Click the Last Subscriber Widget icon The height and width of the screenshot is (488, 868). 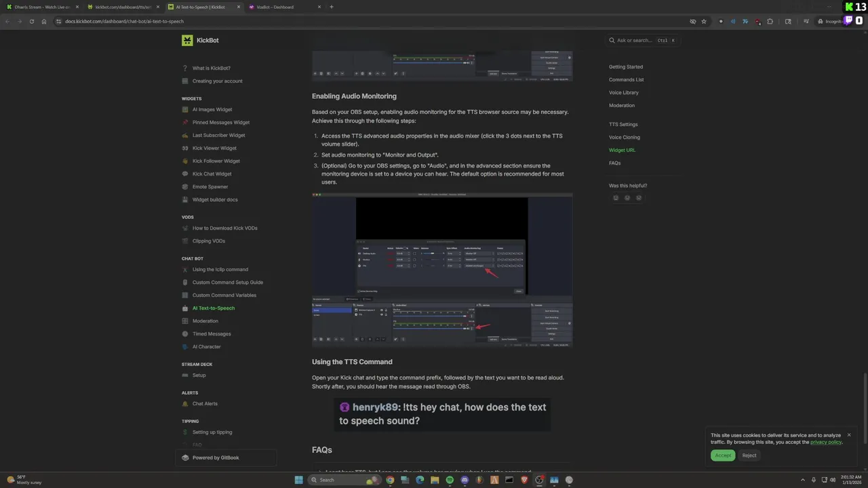pyautogui.click(x=185, y=136)
